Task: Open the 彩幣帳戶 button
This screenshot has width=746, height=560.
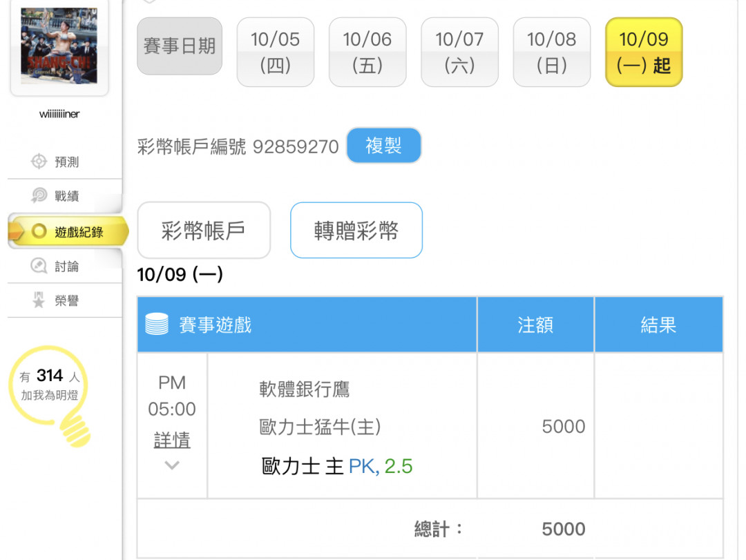Action: 204,230
